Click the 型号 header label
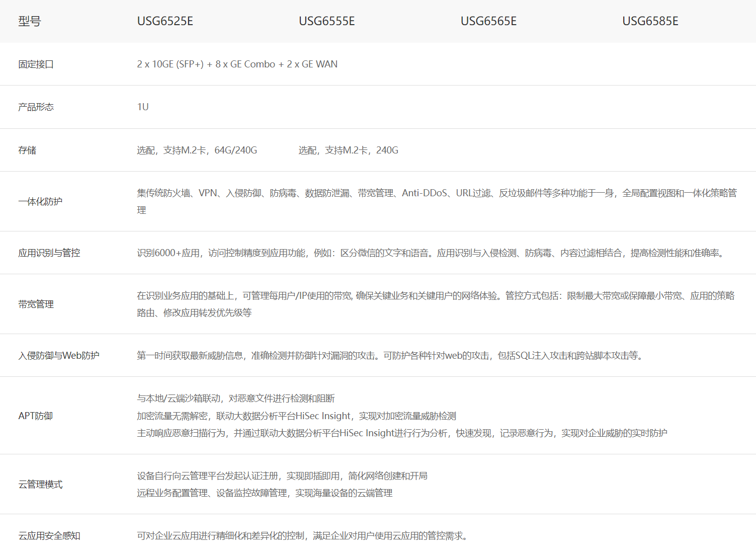The height and width of the screenshot is (556, 756). [x=29, y=21]
